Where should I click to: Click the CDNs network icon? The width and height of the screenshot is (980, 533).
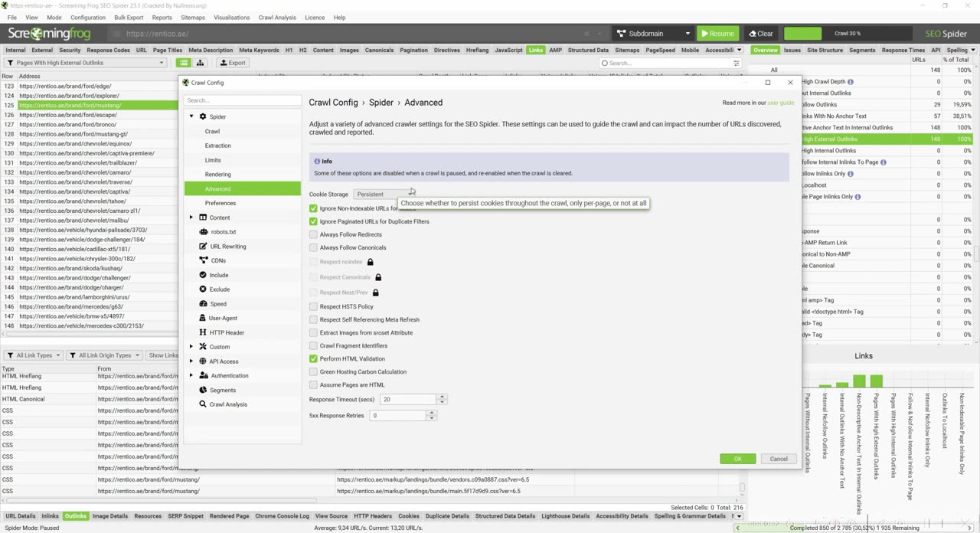pyautogui.click(x=203, y=260)
